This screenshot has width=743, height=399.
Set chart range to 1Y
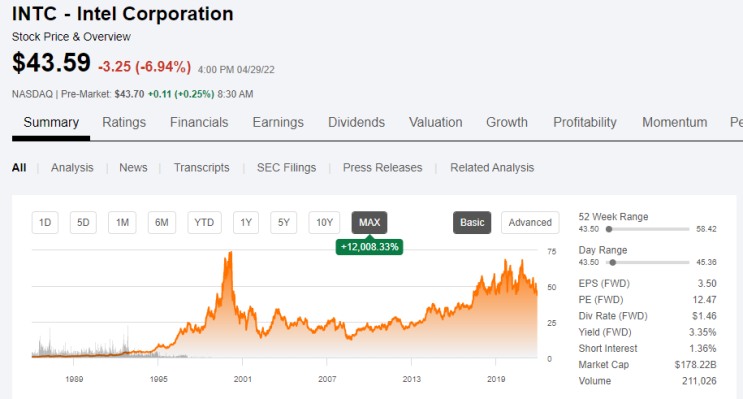coord(246,223)
